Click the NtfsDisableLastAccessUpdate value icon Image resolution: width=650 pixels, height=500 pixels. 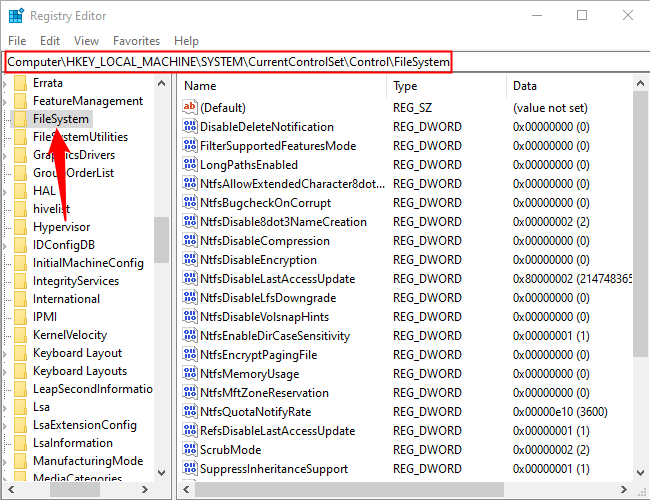click(x=190, y=279)
